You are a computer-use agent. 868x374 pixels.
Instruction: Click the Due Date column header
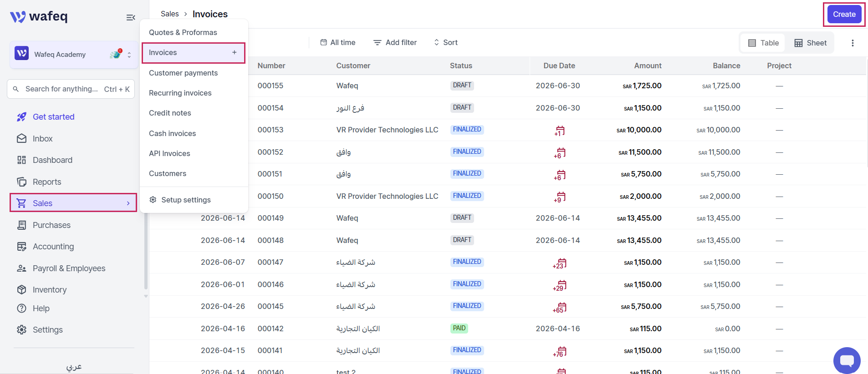(x=559, y=66)
